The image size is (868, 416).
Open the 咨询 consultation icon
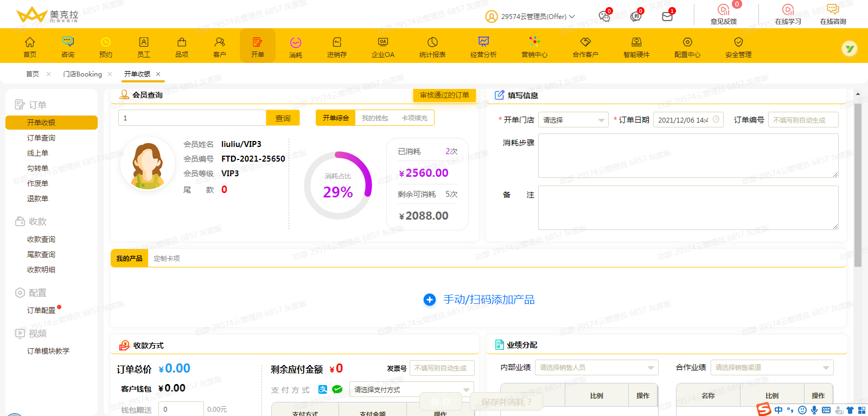point(68,42)
